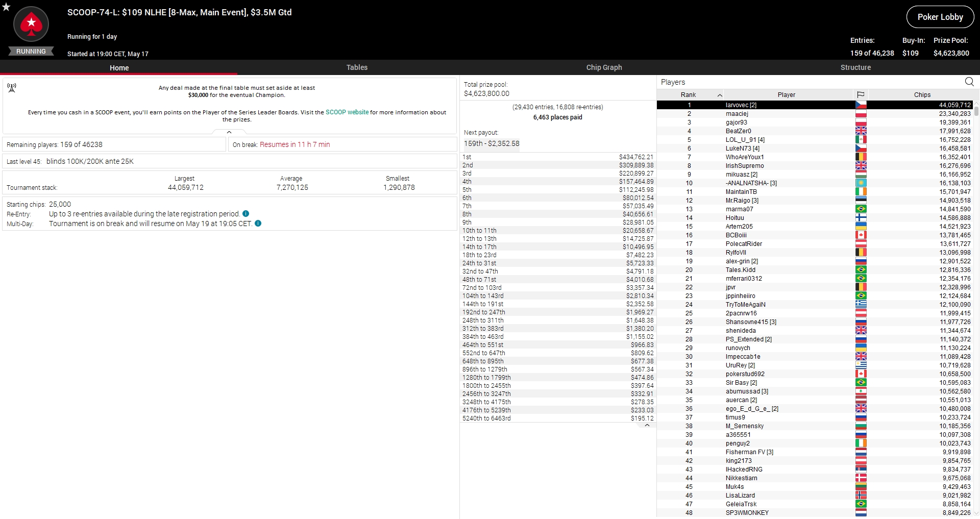
Task: Collapse the announcement panel chevron
Action: point(229,132)
